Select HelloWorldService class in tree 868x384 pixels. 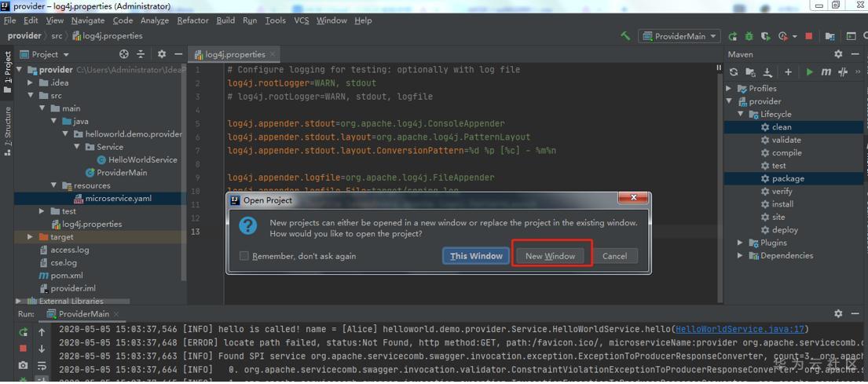point(137,160)
